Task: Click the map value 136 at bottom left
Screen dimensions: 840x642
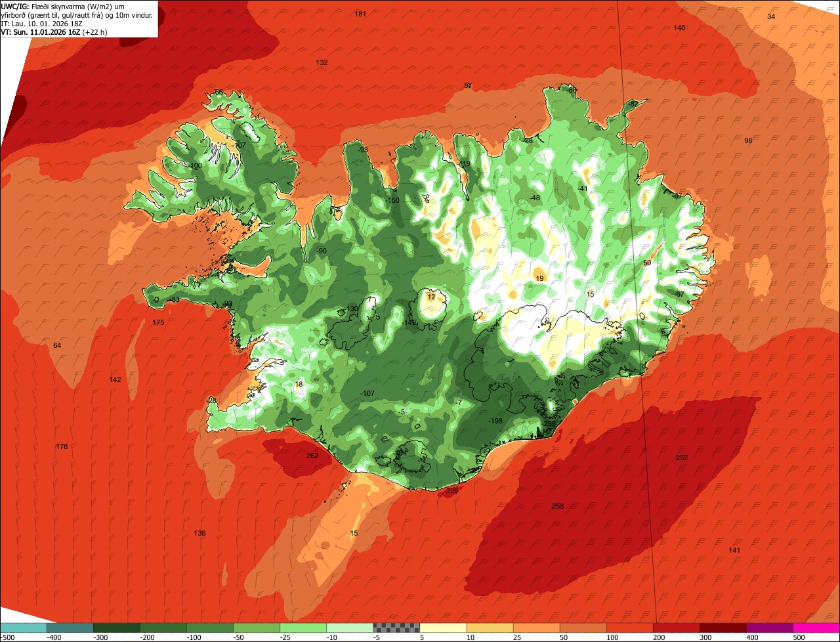Action: tap(199, 533)
